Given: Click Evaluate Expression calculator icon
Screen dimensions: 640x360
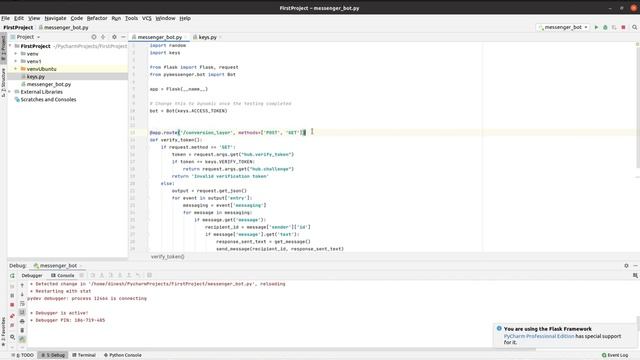Looking at the screenshot, I should click(149, 276).
